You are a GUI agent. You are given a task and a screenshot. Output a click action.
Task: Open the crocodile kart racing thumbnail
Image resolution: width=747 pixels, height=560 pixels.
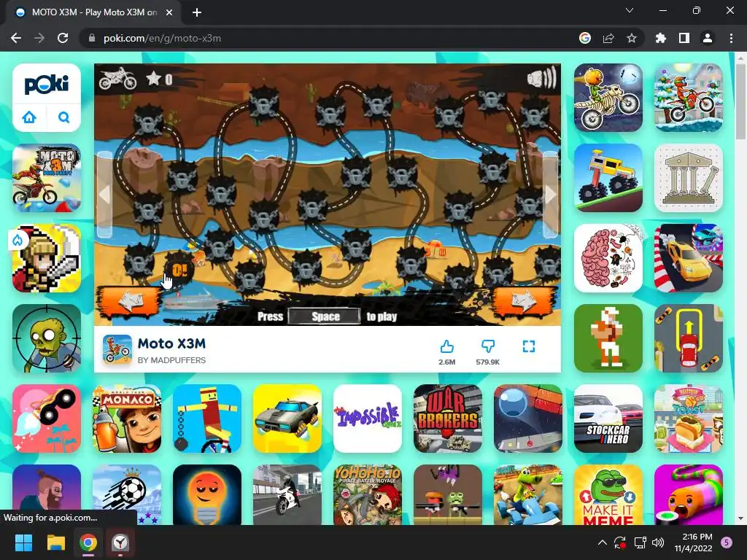(x=528, y=495)
